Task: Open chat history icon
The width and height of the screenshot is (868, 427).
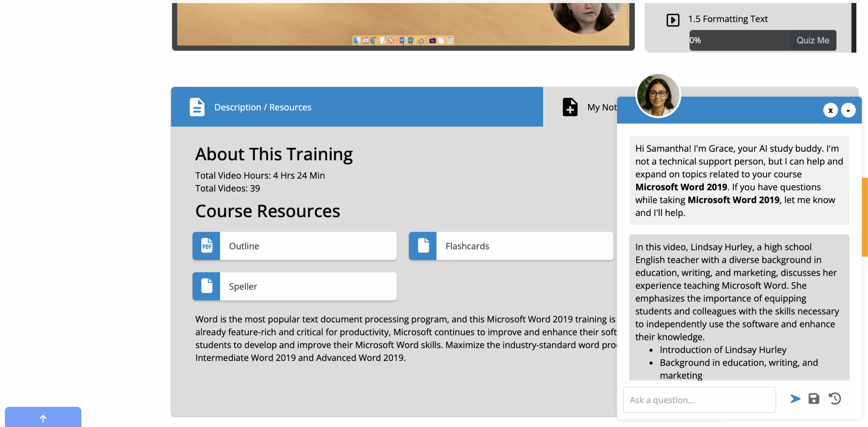Action: pyautogui.click(x=835, y=399)
